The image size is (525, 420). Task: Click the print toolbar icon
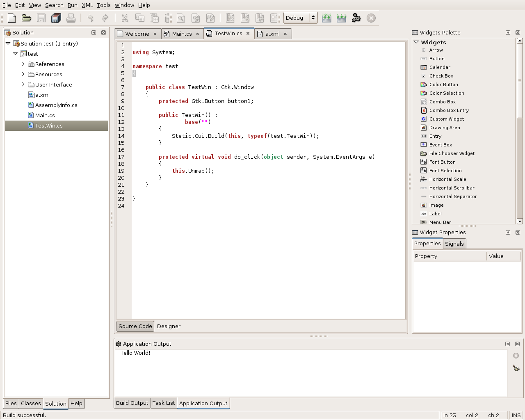tap(71, 18)
